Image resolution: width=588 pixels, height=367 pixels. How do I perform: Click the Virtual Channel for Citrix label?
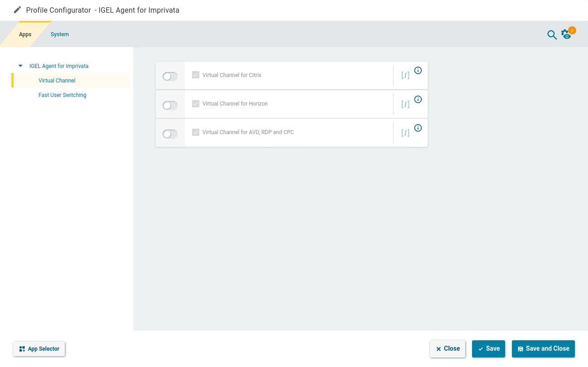(232, 75)
